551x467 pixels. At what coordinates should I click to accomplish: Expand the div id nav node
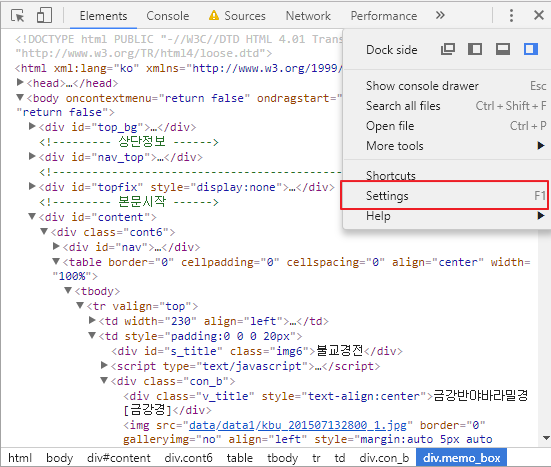pyautogui.click(x=56, y=246)
